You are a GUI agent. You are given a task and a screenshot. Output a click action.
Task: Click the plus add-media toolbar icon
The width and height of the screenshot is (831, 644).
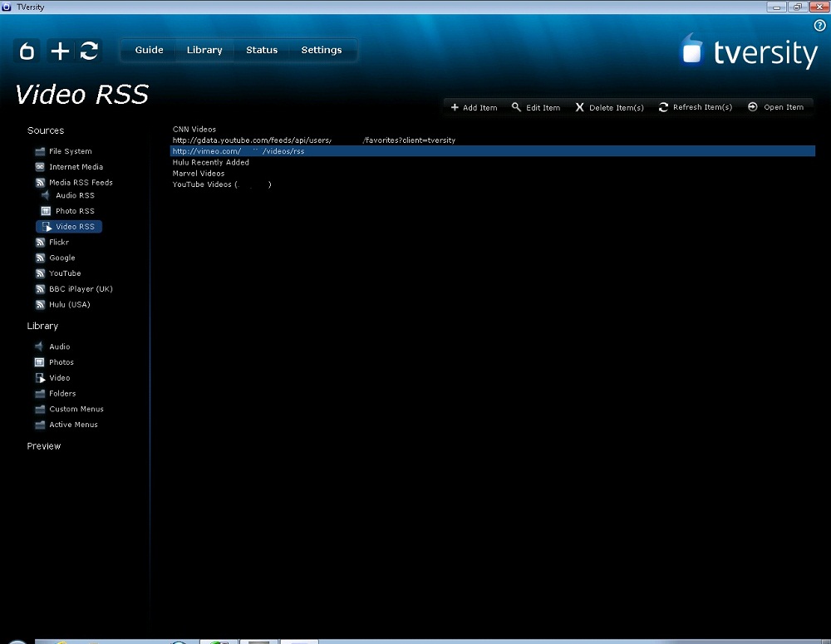click(x=60, y=51)
